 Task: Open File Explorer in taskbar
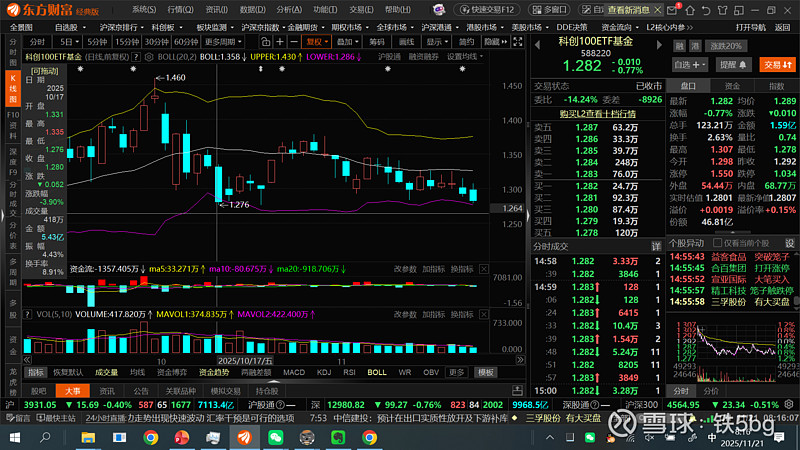pos(88,437)
